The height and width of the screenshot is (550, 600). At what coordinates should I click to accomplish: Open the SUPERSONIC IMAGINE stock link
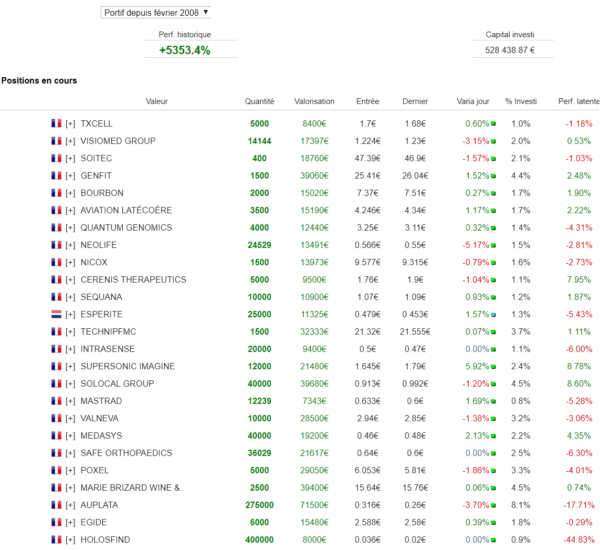click(127, 366)
